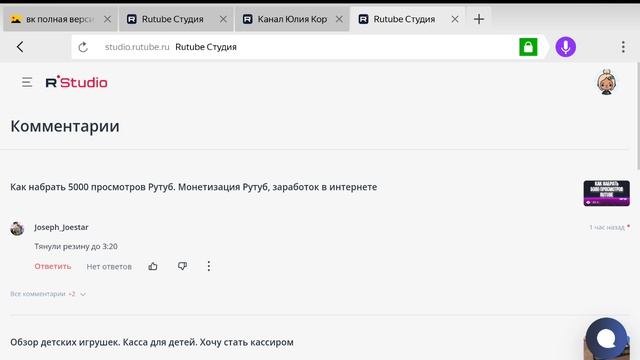Viewport: 640px width, 360px height.
Task: Open 'Обзор детских игрушек' video title
Action: point(152,342)
